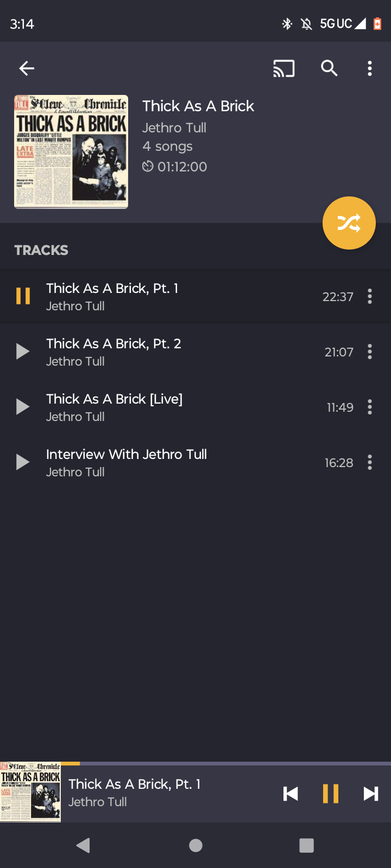391x868 pixels.
Task: Seek on the mini player progress bar
Action: pyautogui.click(x=217, y=763)
